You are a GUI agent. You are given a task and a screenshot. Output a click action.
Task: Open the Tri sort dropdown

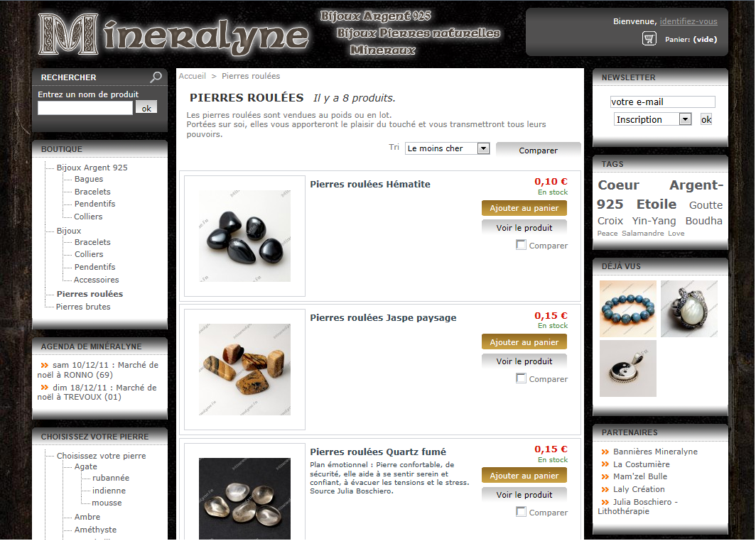448,148
